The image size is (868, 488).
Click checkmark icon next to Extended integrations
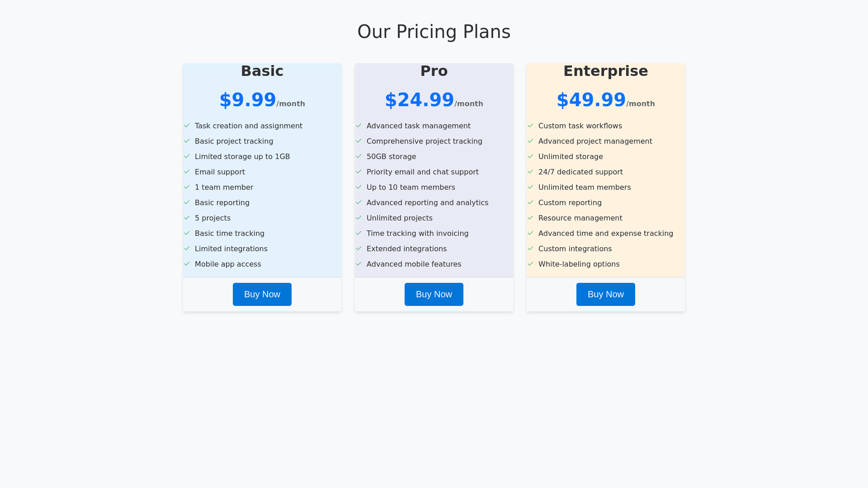coord(359,249)
